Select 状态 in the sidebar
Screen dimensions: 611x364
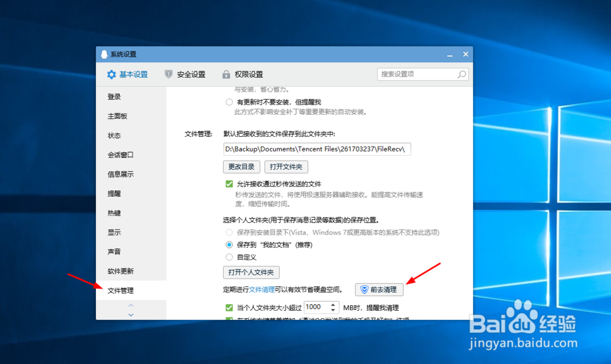131,136
